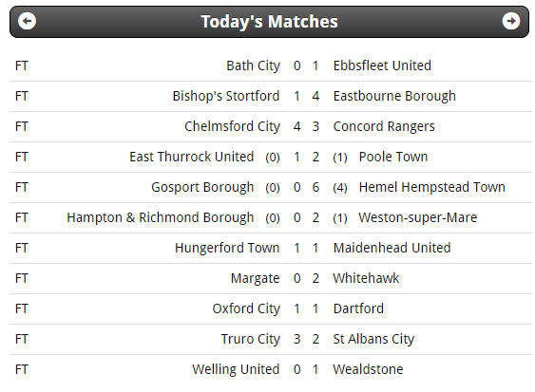Select Bishop's Stortford team name
Viewport: 535px width, 392px height.
tap(226, 96)
